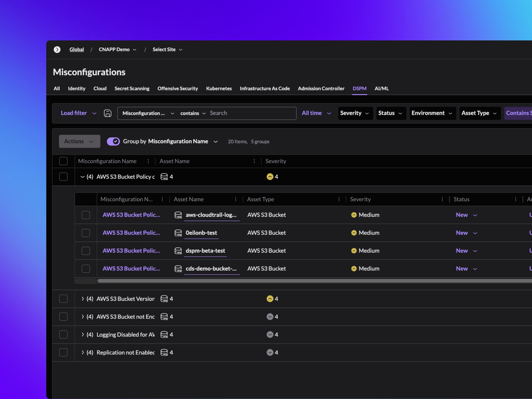Open nested Asset Type column options menu
Viewport: 532px width, 399px height.
(339, 199)
